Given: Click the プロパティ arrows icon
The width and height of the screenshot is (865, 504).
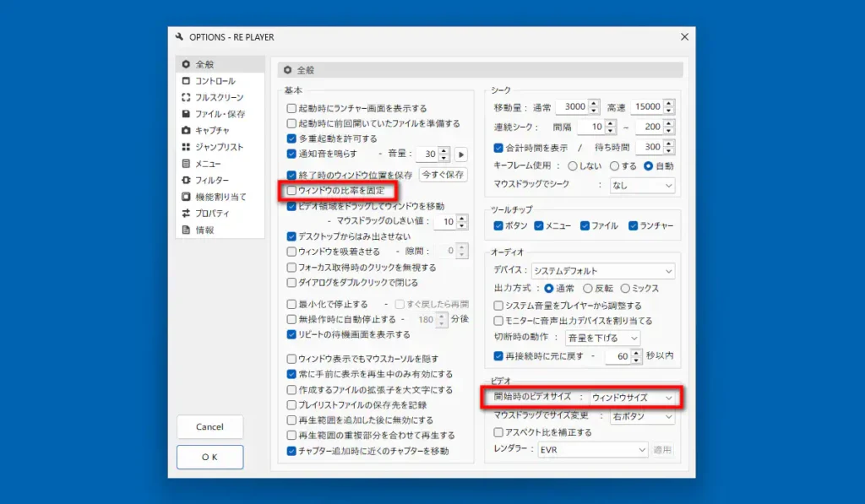Looking at the screenshot, I should tap(188, 212).
